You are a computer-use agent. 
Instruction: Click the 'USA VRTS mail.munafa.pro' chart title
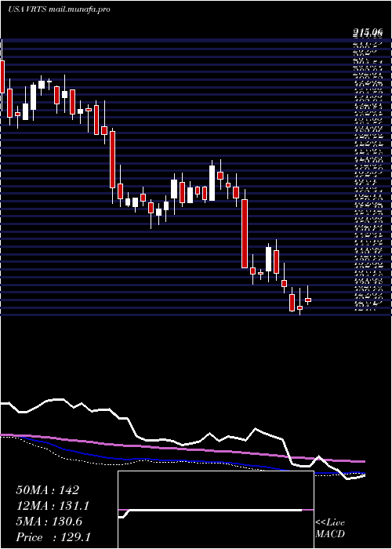click(x=59, y=9)
